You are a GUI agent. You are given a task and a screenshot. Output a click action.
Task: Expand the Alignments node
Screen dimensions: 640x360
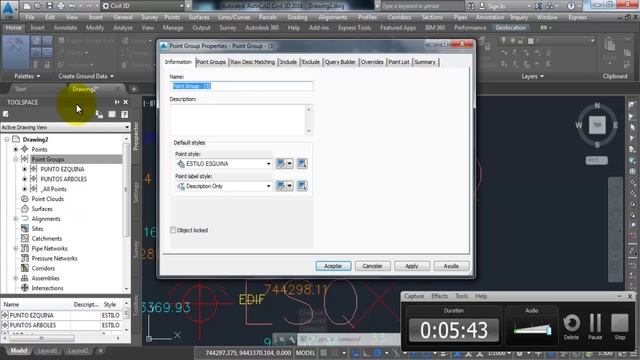(16, 219)
